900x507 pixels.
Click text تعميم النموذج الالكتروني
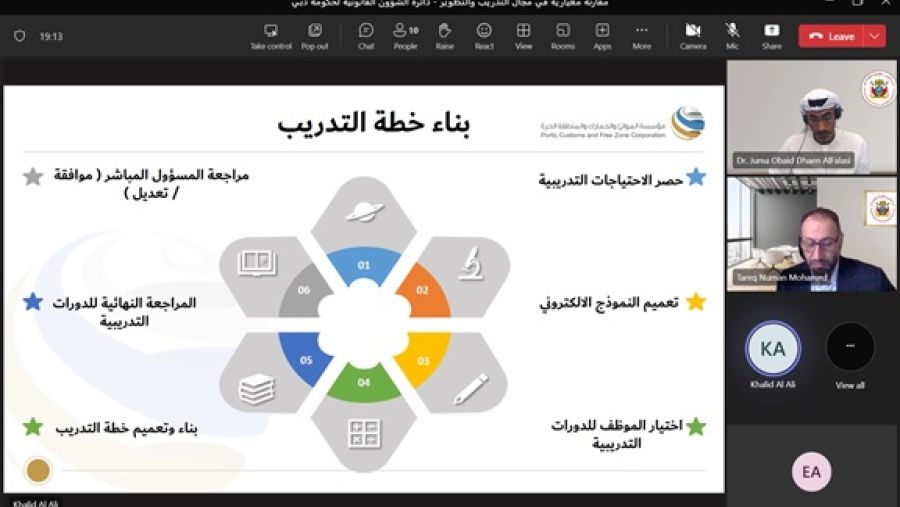tap(608, 303)
